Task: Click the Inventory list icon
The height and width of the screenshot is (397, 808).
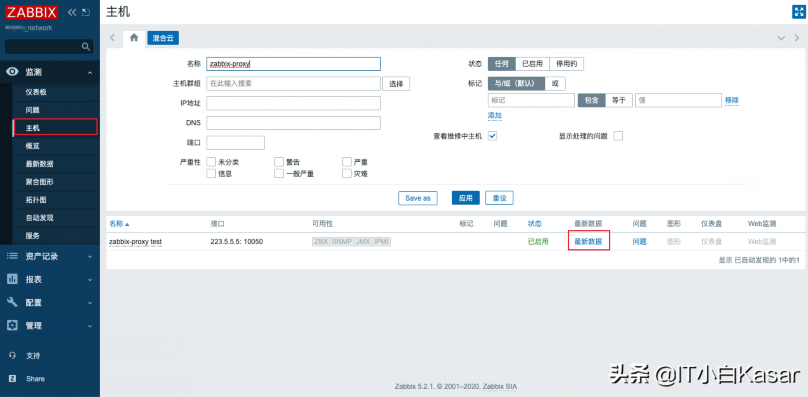Action: coord(12,256)
